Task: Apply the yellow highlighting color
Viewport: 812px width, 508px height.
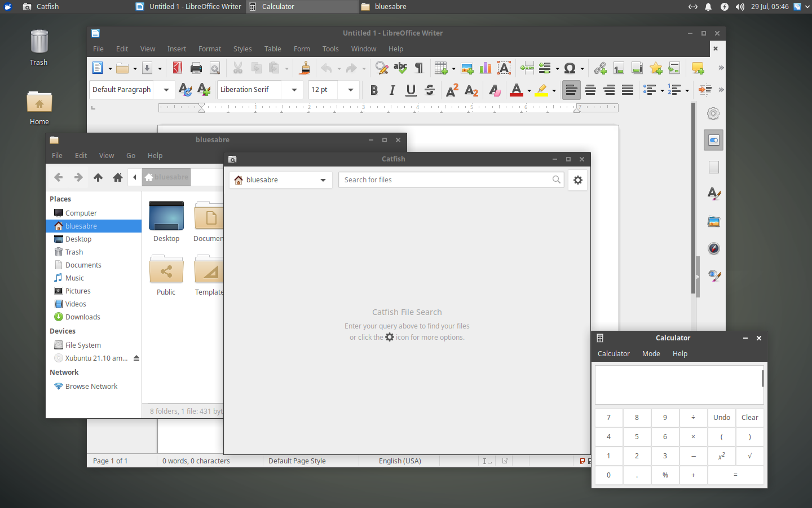Action: coord(542,90)
